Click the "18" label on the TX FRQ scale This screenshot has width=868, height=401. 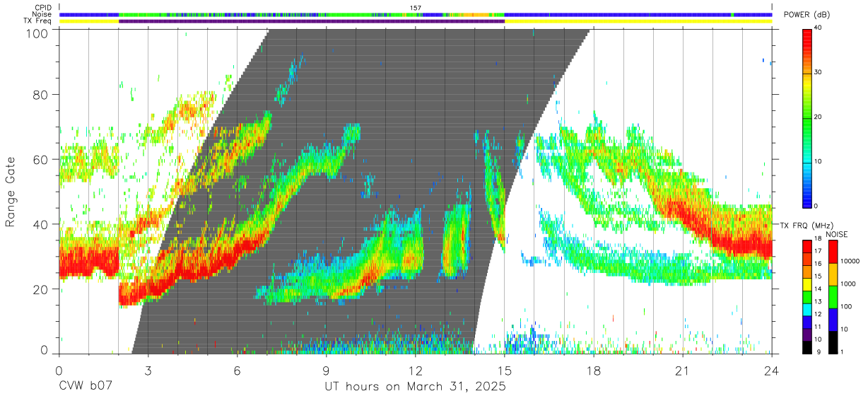pos(819,240)
